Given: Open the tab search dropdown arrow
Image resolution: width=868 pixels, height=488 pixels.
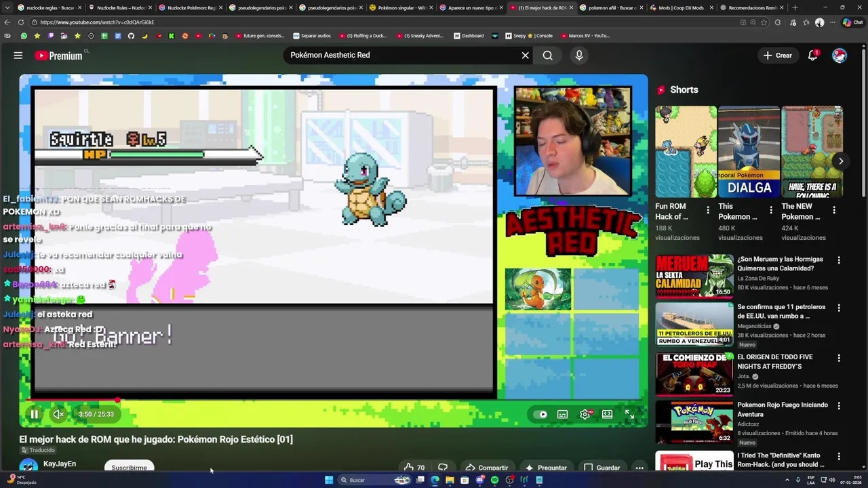Looking at the screenshot, I should tap(7, 7).
